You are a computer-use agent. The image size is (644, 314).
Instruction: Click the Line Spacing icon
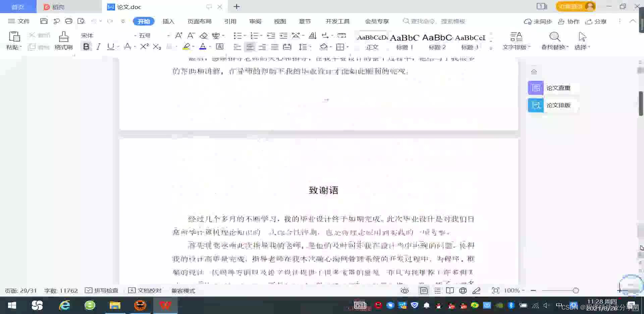coord(303,47)
